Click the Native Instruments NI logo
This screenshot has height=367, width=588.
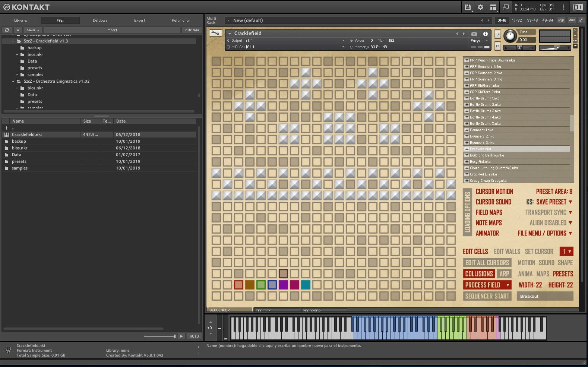tap(578, 7)
